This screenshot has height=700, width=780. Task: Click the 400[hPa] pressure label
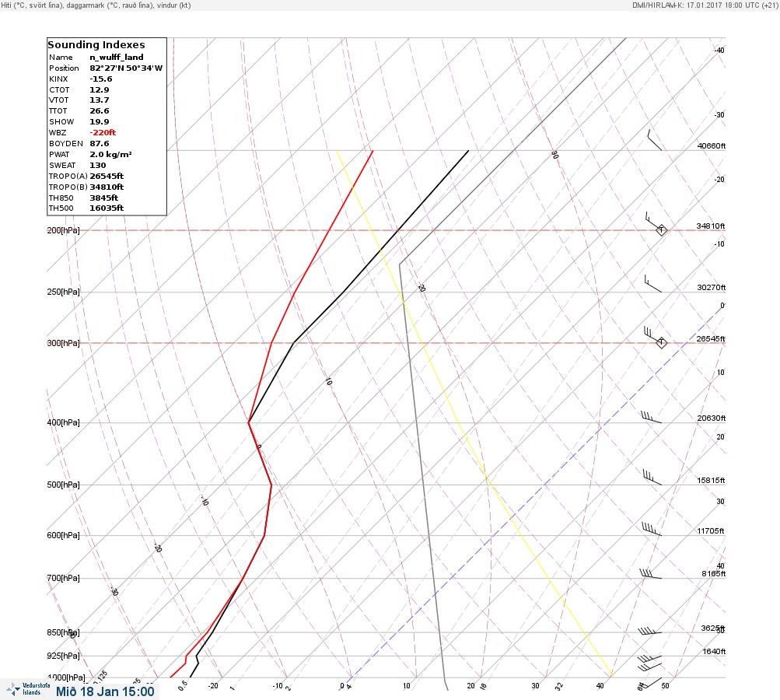(63, 422)
